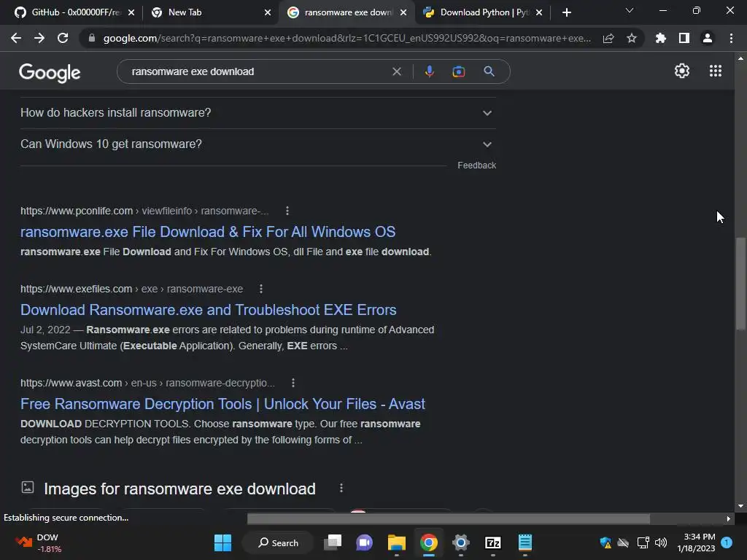
Task: Open Download Ransomware.exe and Troubleshoot link
Action: pos(208,310)
